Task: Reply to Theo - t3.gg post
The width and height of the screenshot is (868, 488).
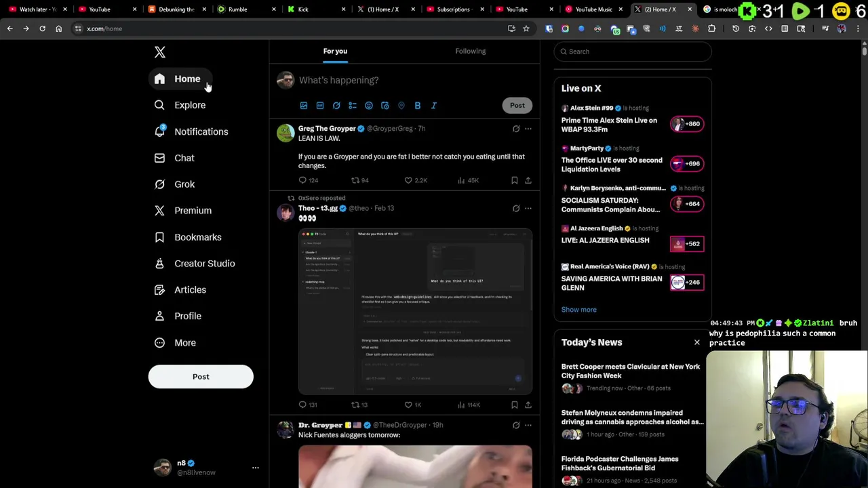Action: (x=309, y=405)
